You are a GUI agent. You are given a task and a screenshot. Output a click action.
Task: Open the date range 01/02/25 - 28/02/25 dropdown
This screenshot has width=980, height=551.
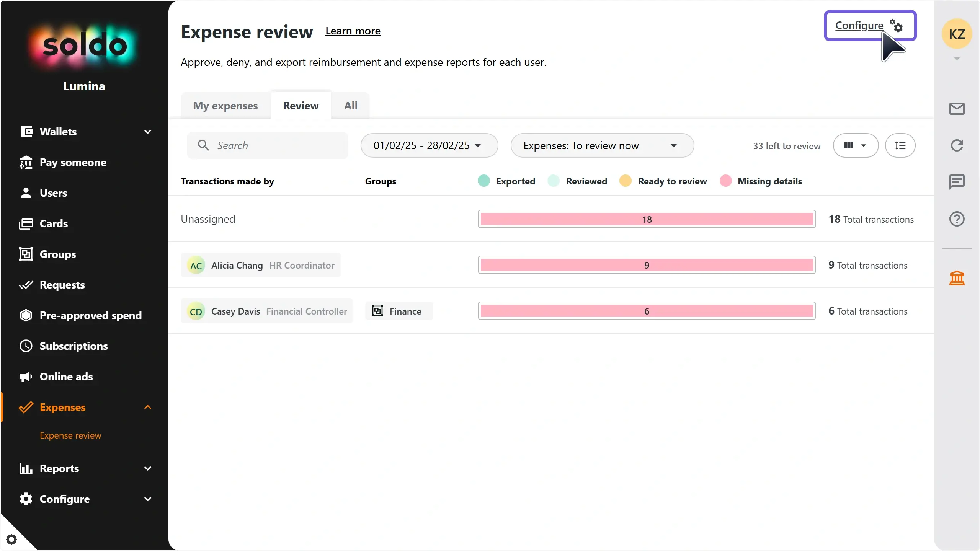pyautogui.click(x=429, y=145)
